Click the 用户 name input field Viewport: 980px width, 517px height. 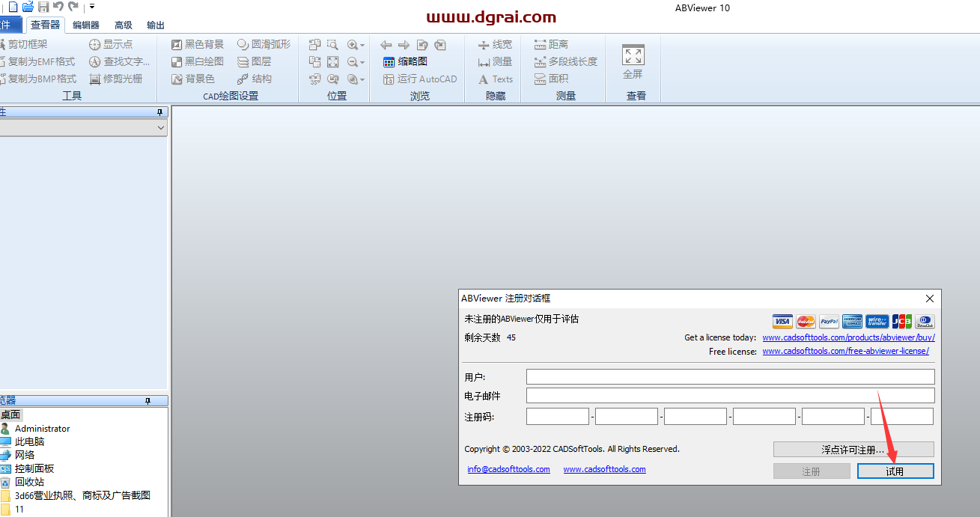(x=730, y=376)
